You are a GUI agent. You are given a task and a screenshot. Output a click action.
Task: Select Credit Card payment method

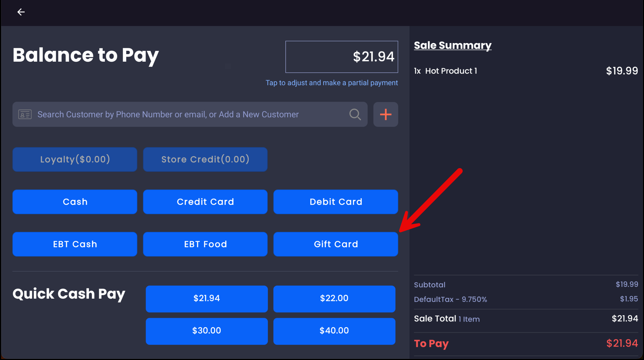pyautogui.click(x=205, y=202)
